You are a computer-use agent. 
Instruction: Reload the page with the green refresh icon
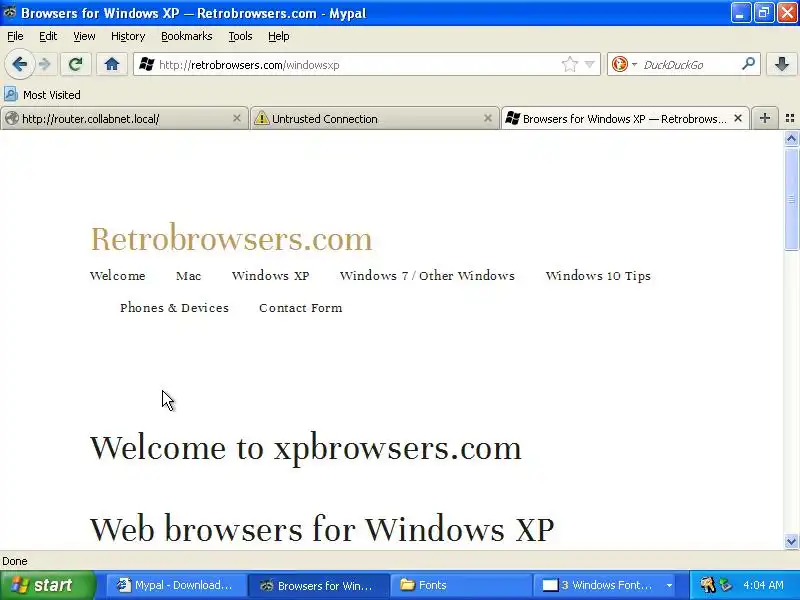click(76, 64)
